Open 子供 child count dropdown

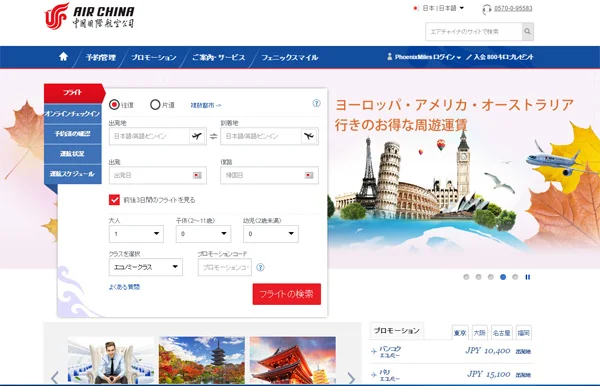203,234
